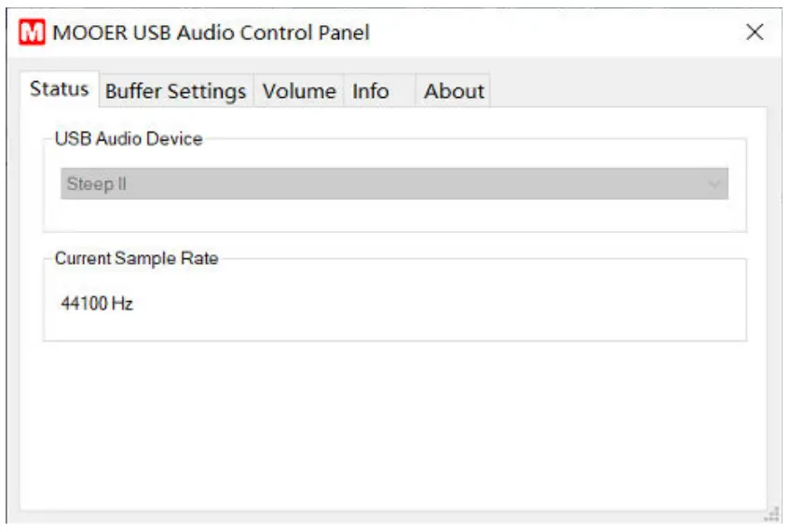Open the Steep II device dropdown

pyautogui.click(x=394, y=184)
